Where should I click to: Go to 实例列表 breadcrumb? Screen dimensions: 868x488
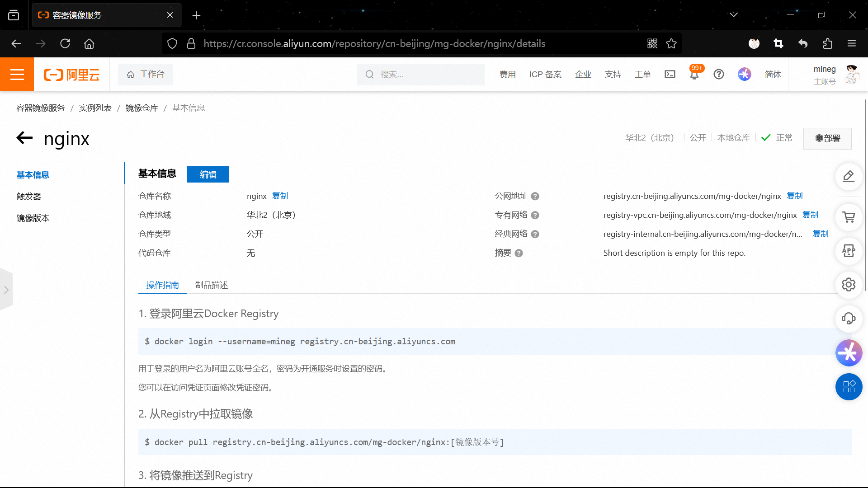click(95, 108)
